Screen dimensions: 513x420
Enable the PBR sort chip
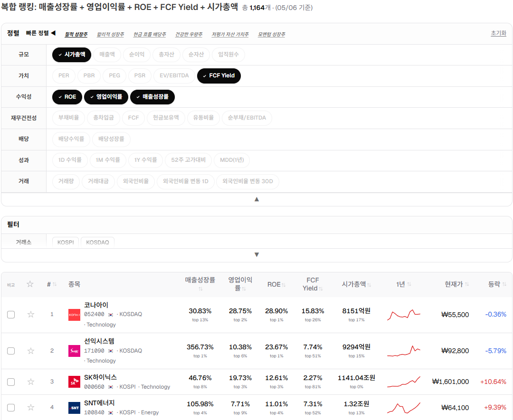[x=89, y=76]
